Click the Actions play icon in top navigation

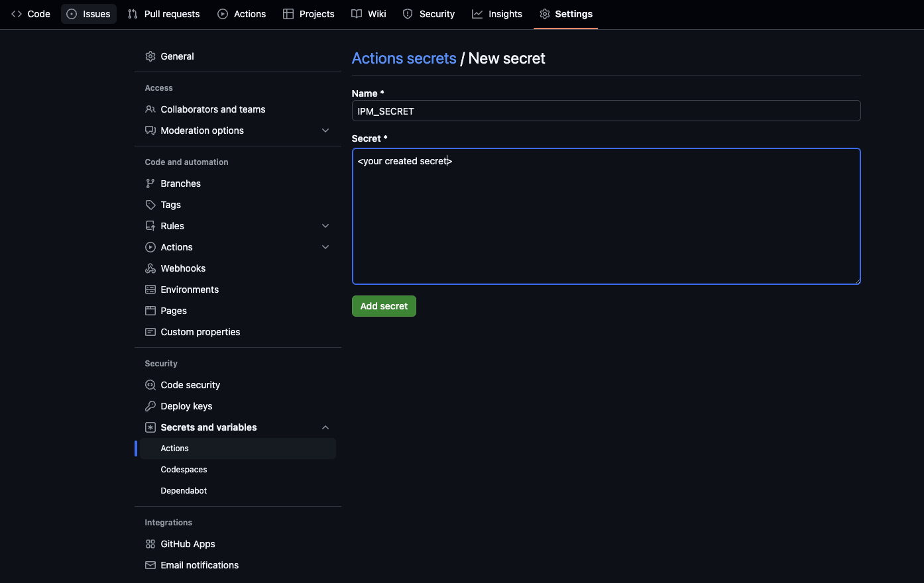223,14
